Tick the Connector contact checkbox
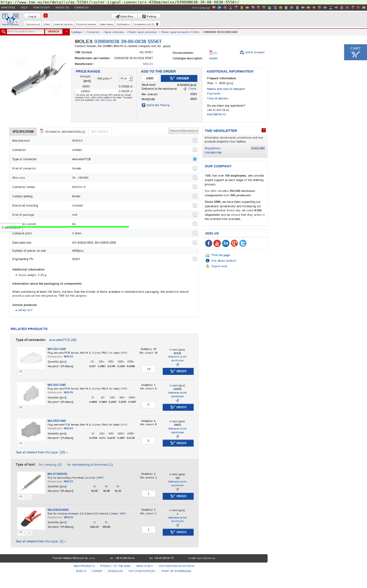The width and height of the screenshot is (367, 588). [x=195, y=150]
